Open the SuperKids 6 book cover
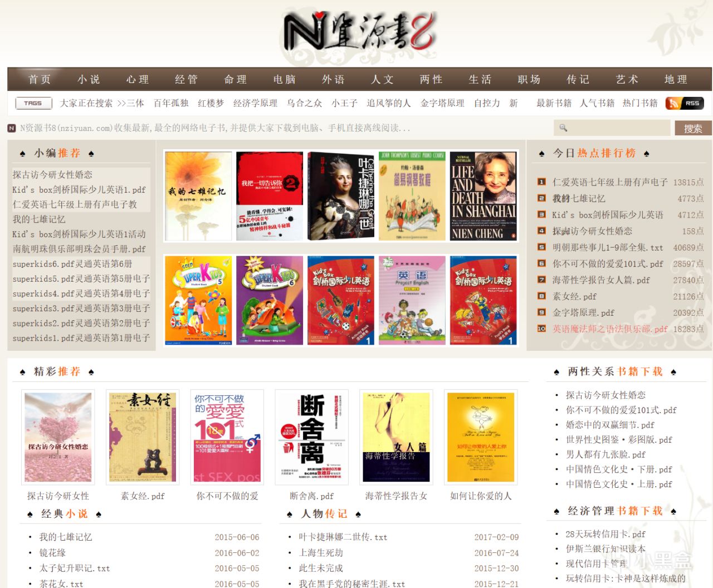Viewport: 713px width, 588px height. coord(270,301)
